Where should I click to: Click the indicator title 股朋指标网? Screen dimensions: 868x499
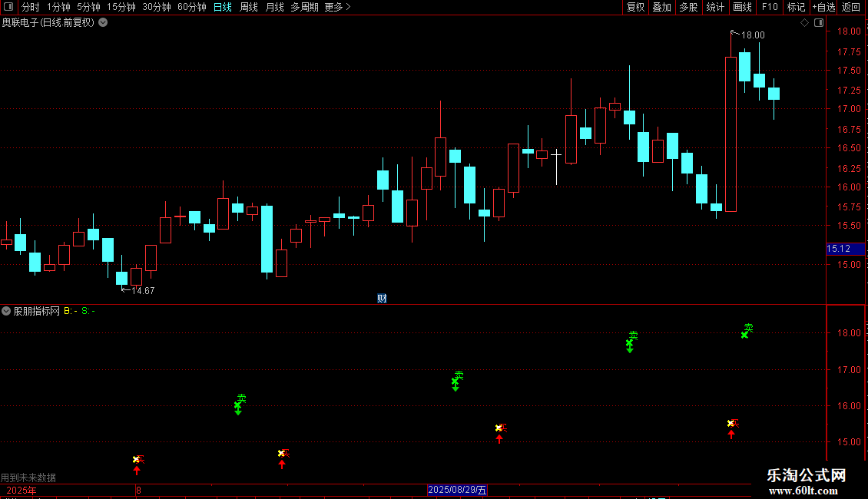pos(37,311)
